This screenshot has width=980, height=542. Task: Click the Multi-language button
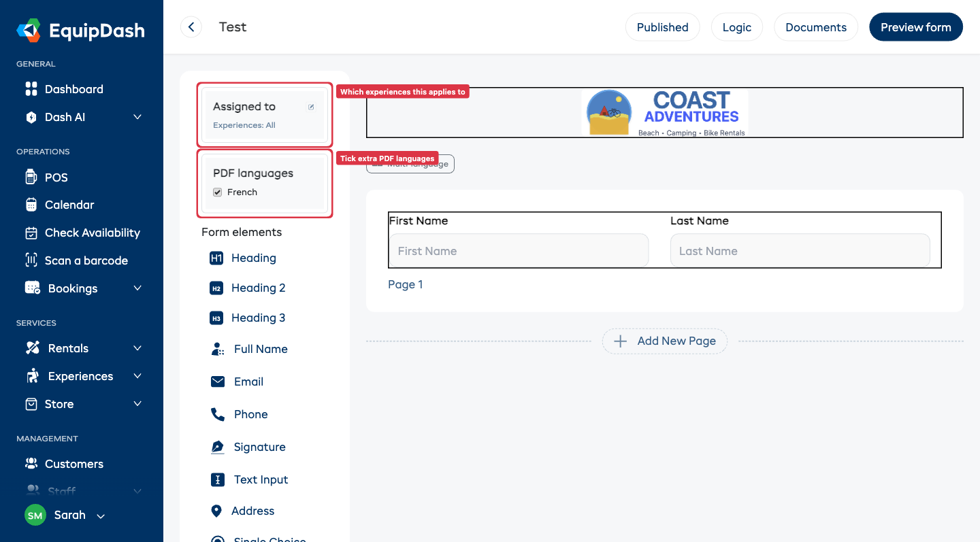tap(410, 164)
